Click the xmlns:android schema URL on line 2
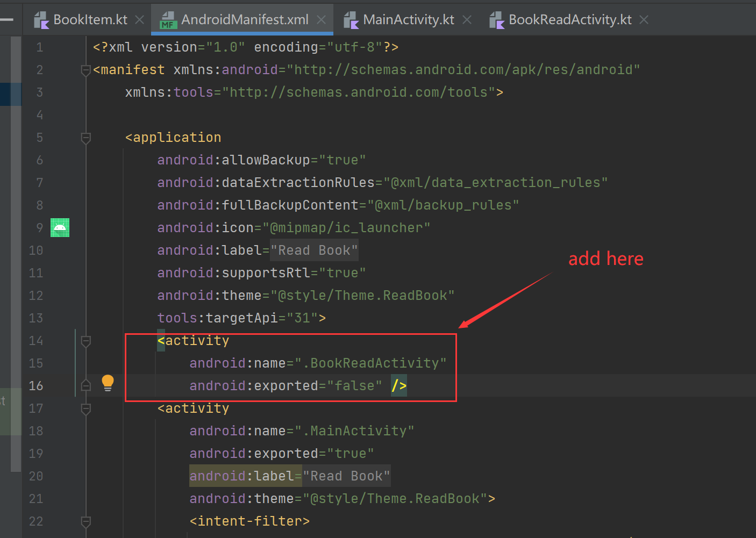This screenshot has height=538, width=756. (x=463, y=70)
